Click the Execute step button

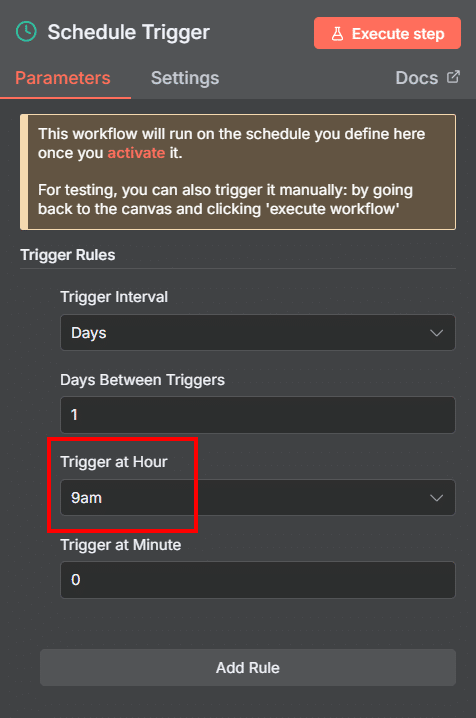coord(387,33)
